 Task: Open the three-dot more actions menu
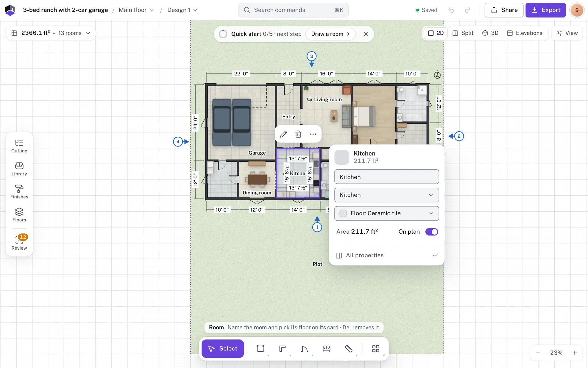tap(313, 134)
